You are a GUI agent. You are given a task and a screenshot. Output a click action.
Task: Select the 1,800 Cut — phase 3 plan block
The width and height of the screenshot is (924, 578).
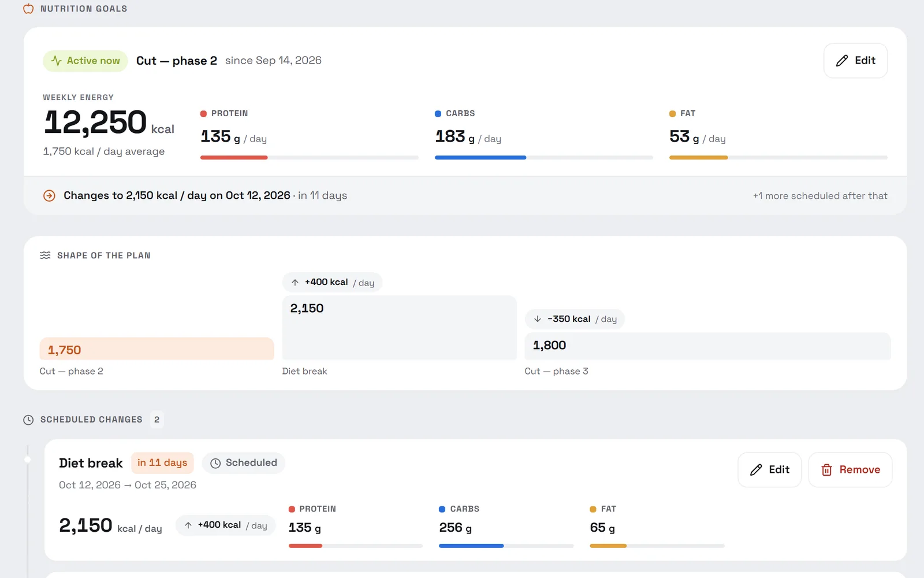pyautogui.click(x=707, y=346)
